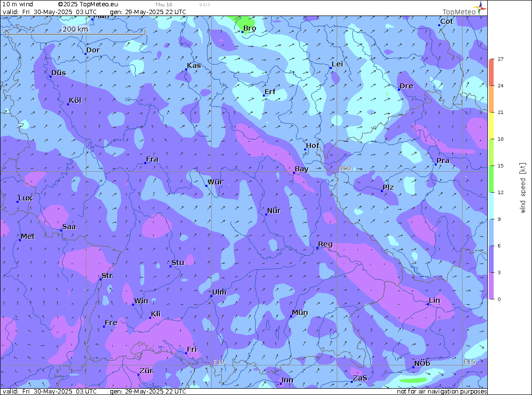Image resolution: width=532 pixels, height=395 pixels.
Task: Select the Bro station label
Action: (x=250, y=29)
